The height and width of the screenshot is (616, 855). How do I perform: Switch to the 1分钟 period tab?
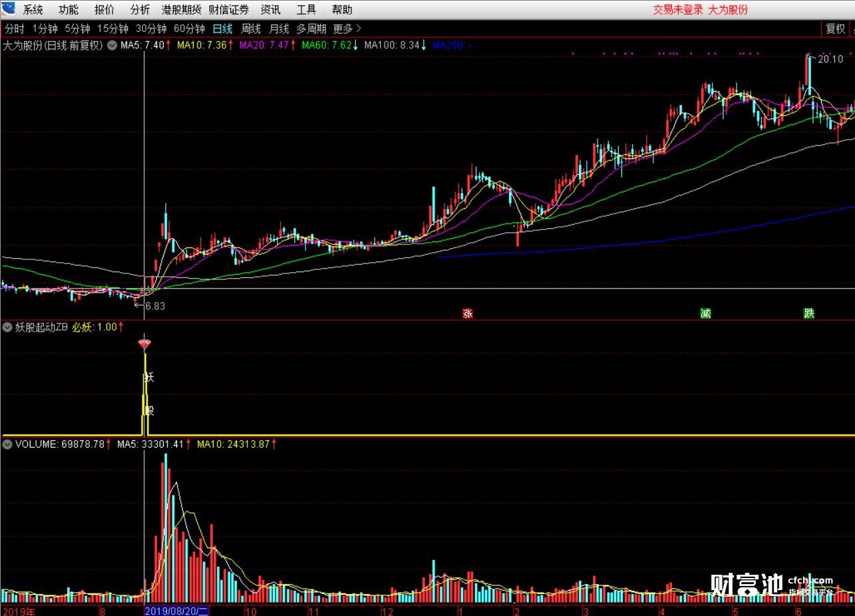tap(45, 29)
